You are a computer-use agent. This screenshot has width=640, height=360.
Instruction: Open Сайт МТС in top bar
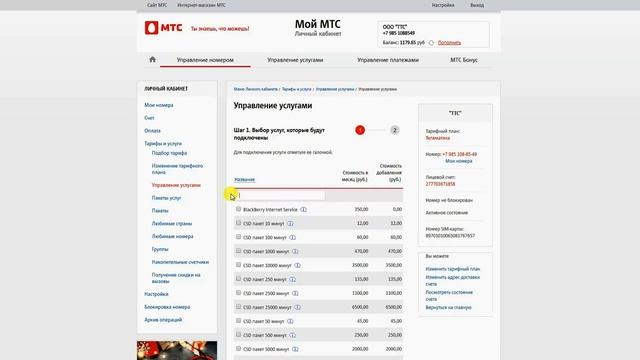157,5
